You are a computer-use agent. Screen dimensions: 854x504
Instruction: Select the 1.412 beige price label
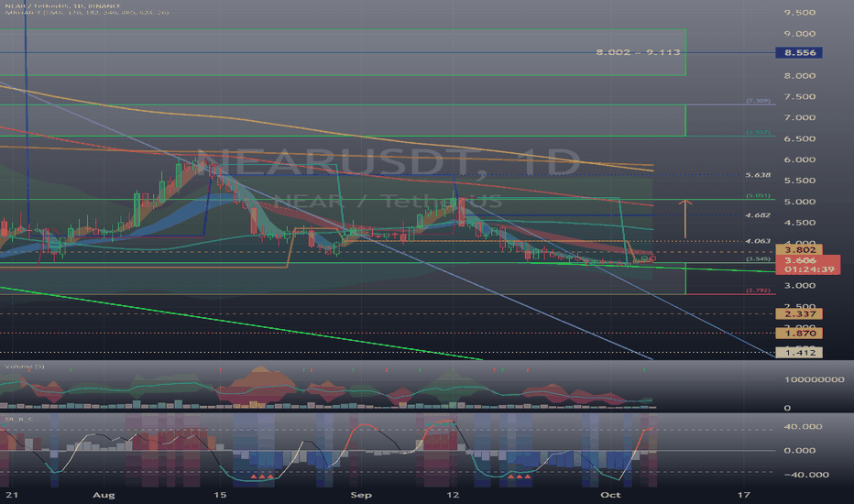[799, 353]
